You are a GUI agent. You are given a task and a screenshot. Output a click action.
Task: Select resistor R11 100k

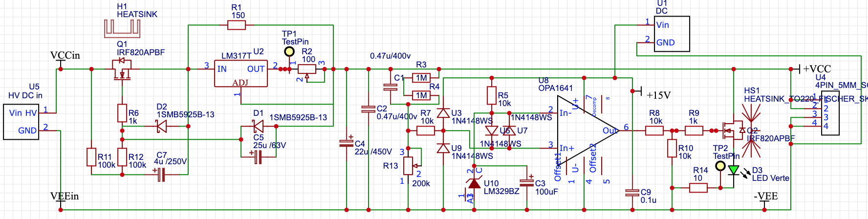click(x=91, y=157)
